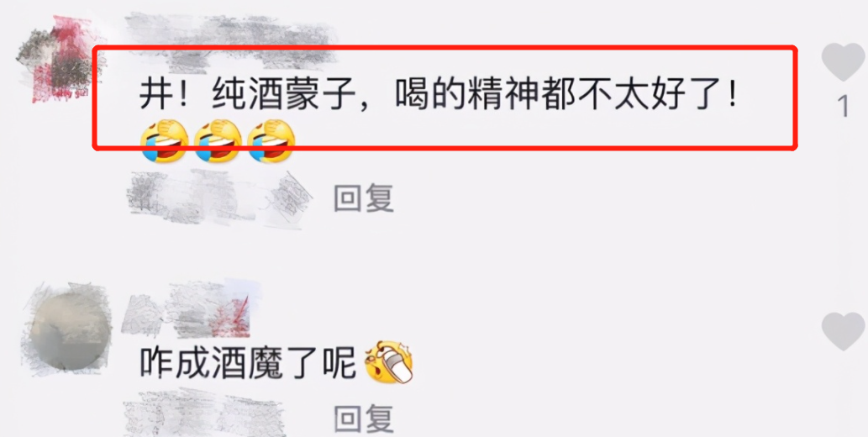This screenshot has height=437, width=868.
Task: Reply to the top comment via 回复
Action: point(364,197)
